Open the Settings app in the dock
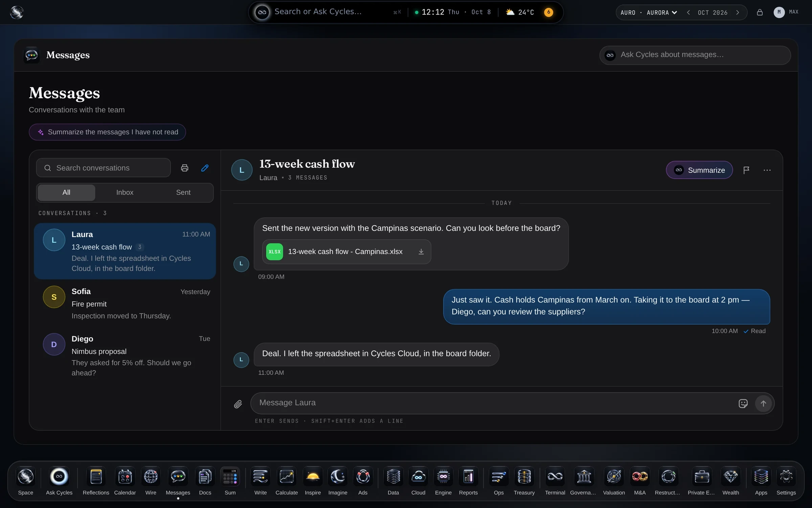The width and height of the screenshot is (812, 508). [786, 481]
